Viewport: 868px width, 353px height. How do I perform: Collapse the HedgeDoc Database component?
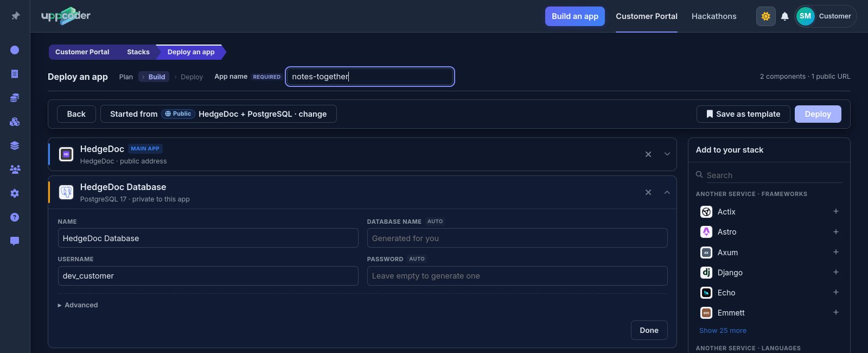pos(667,192)
